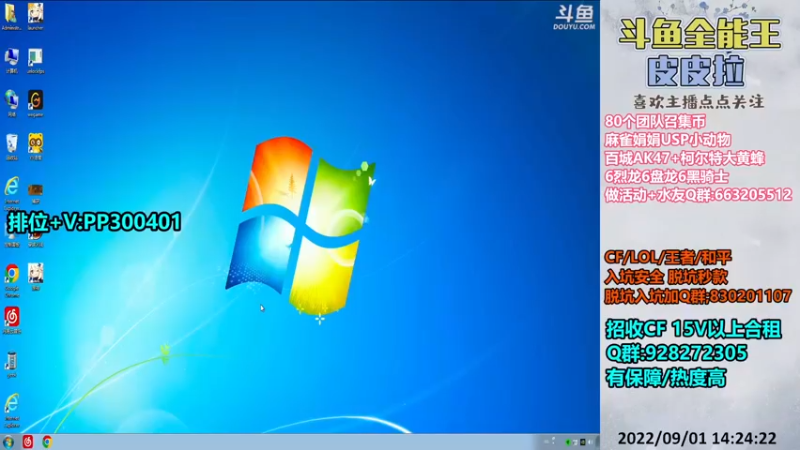
Task: Open the anime-girl shortcut labeled launcher
Action: [x=35, y=16]
